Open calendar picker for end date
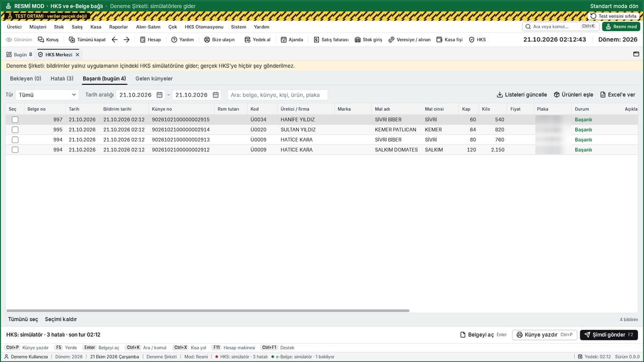The height and width of the screenshot is (362, 644). point(216,95)
